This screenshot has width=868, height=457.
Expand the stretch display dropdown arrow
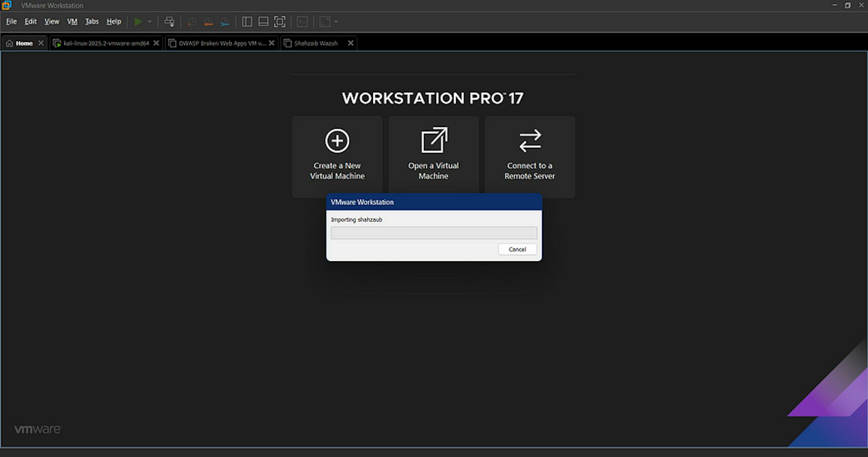coord(336,22)
